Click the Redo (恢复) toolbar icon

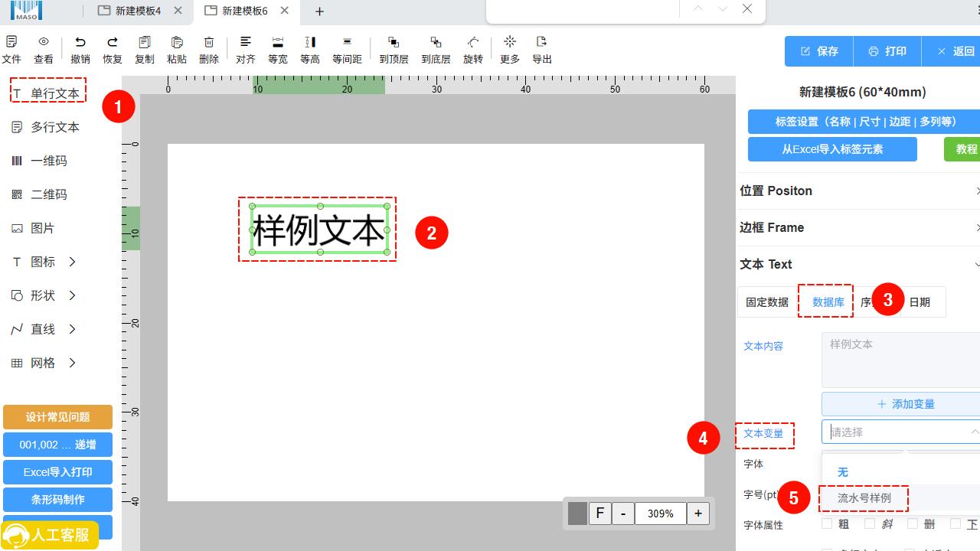click(x=113, y=43)
